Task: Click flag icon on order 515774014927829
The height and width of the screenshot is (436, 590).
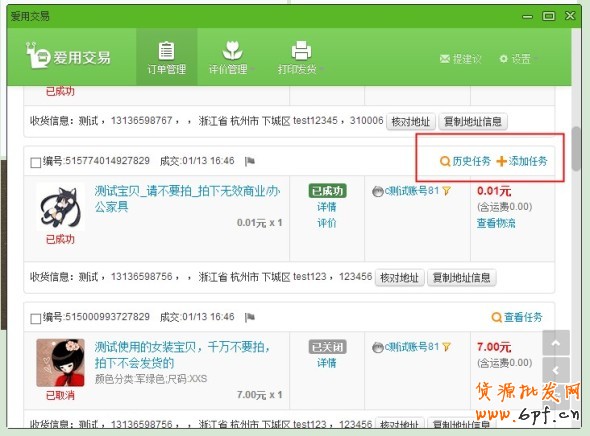Action: click(x=249, y=161)
